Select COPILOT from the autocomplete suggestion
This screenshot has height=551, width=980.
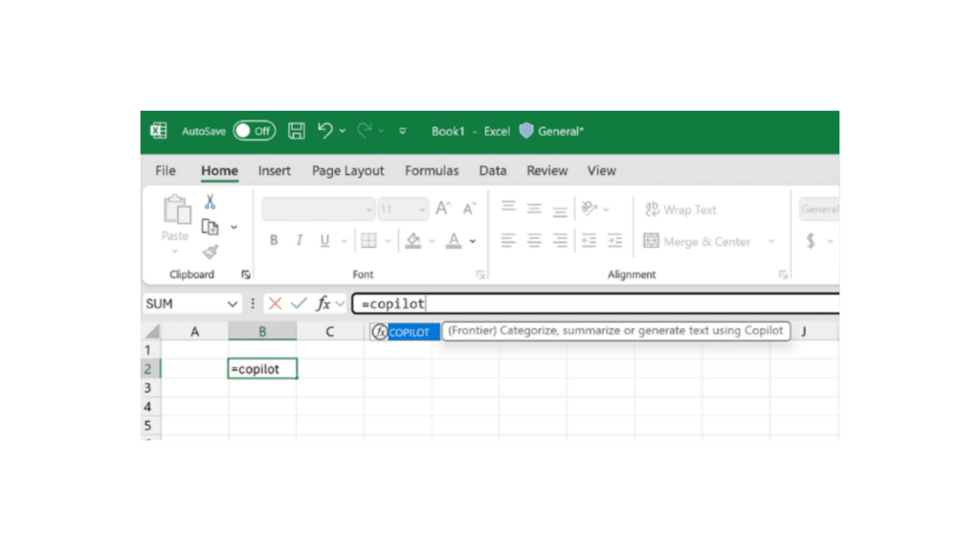coord(405,332)
